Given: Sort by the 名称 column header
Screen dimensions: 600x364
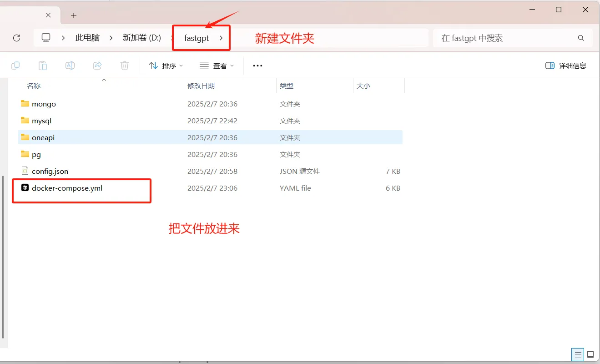Looking at the screenshot, I should point(34,86).
